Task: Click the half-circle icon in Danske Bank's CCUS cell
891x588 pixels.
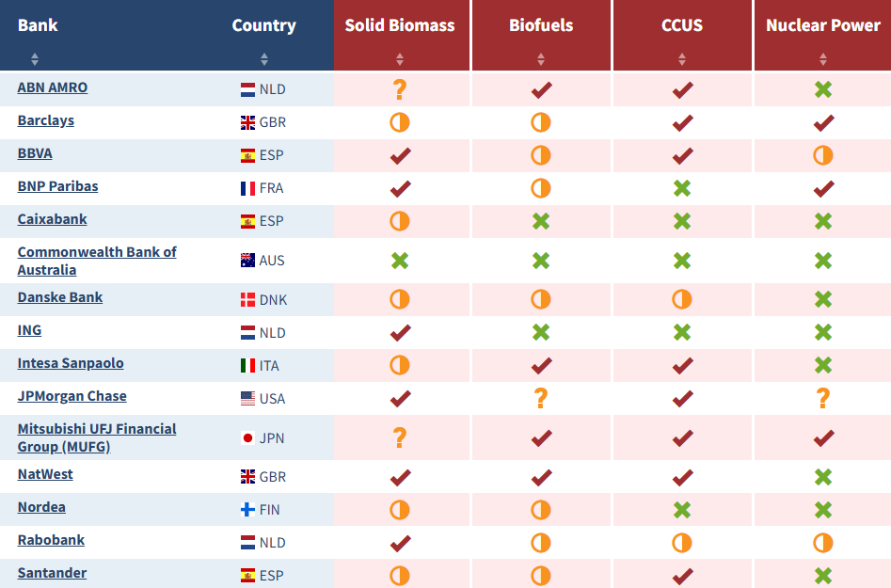Action: [682, 299]
